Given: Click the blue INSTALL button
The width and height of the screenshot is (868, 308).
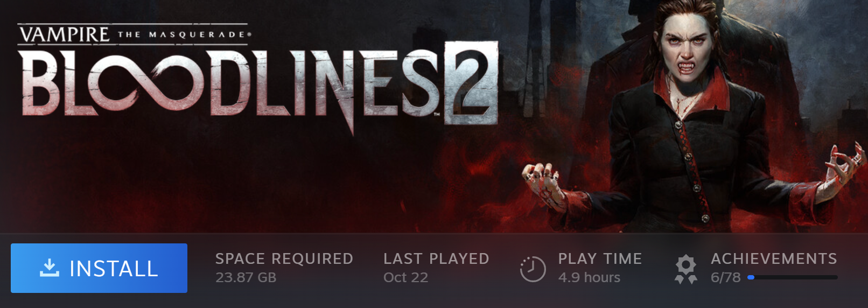Looking at the screenshot, I should 99,268.
